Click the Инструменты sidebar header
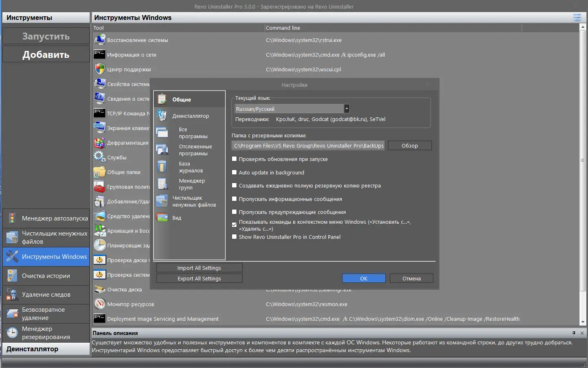The image size is (588, 368). 46,18
